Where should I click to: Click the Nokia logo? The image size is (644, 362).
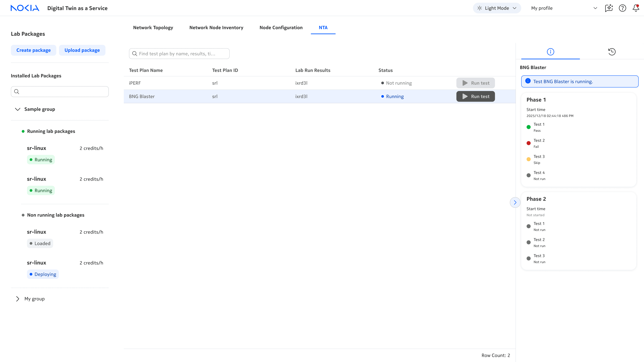point(25,8)
